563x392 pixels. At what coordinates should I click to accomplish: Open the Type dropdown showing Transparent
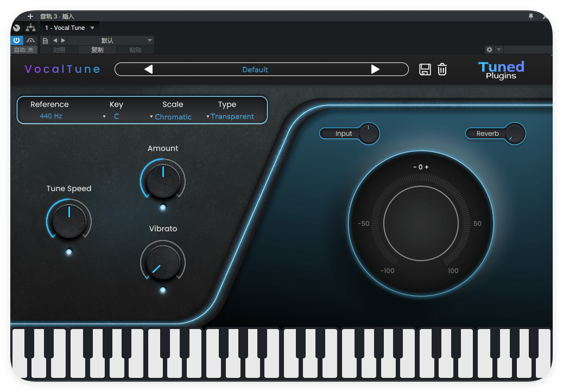coord(230,116)
